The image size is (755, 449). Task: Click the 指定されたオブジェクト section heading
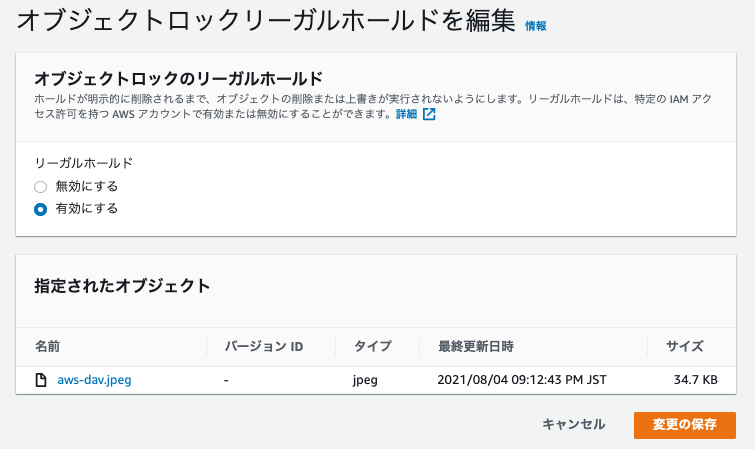pyautogui.click(x=122, y=286)
